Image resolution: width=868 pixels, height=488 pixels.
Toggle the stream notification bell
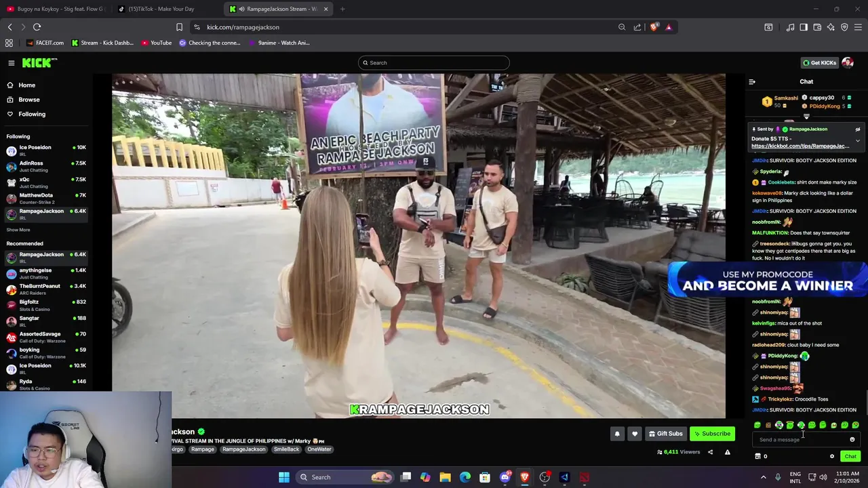point(617,434)
